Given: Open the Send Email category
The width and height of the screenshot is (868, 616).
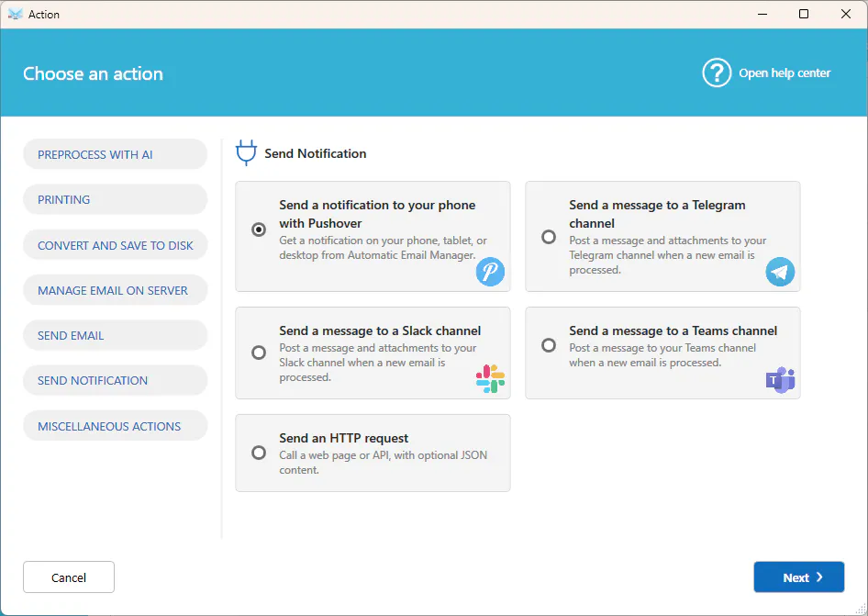Looking at the screenshot, I should [x=115, y=335].
